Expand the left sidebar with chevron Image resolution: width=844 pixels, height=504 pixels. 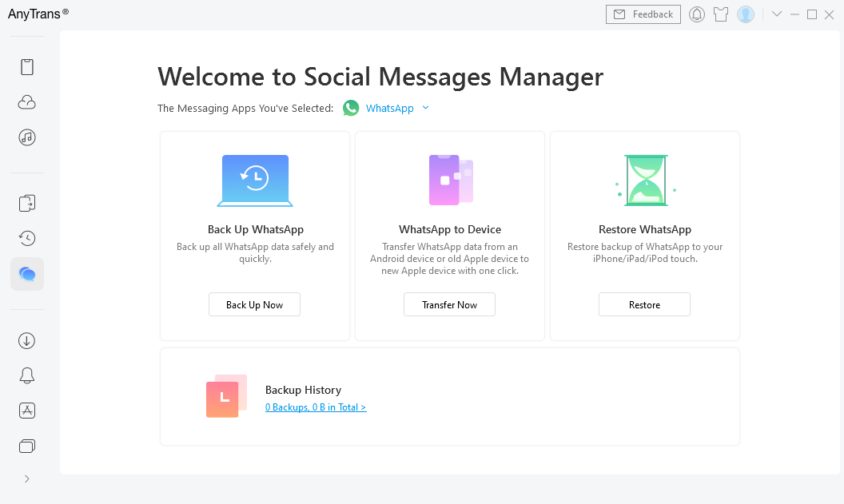[27, 478]
